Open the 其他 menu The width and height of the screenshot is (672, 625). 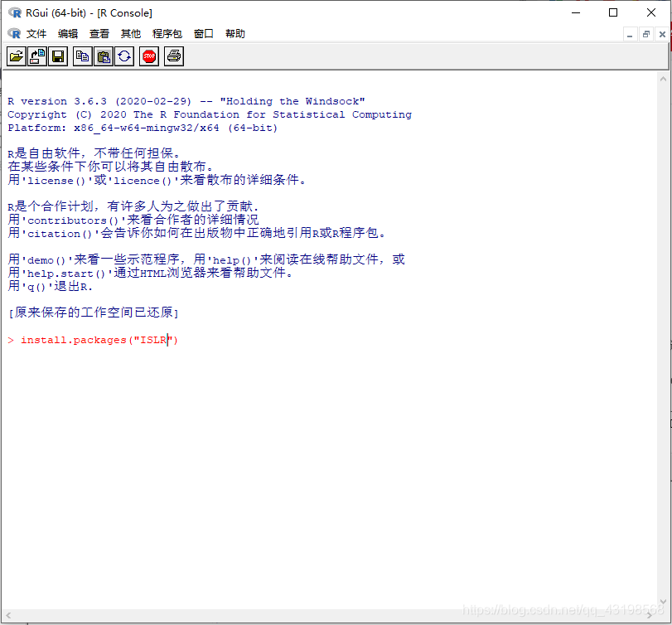(x=130, y=33)
